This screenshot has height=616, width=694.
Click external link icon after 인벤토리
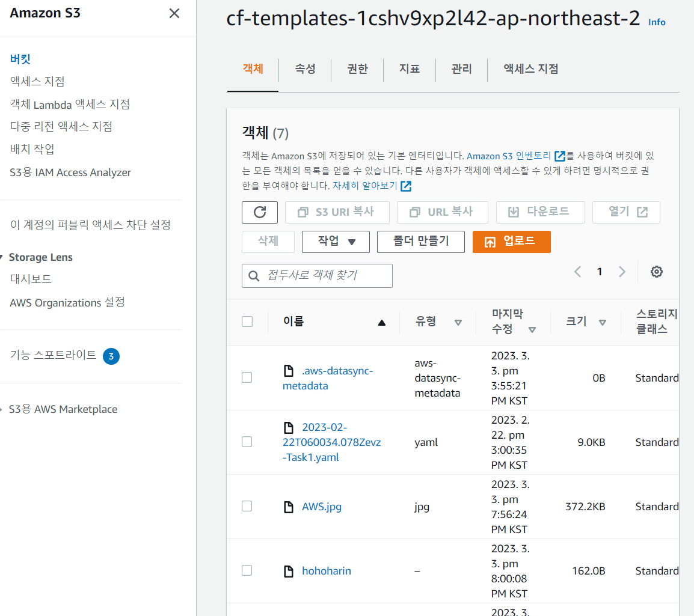pyautogui.click(x=560, y=156)
